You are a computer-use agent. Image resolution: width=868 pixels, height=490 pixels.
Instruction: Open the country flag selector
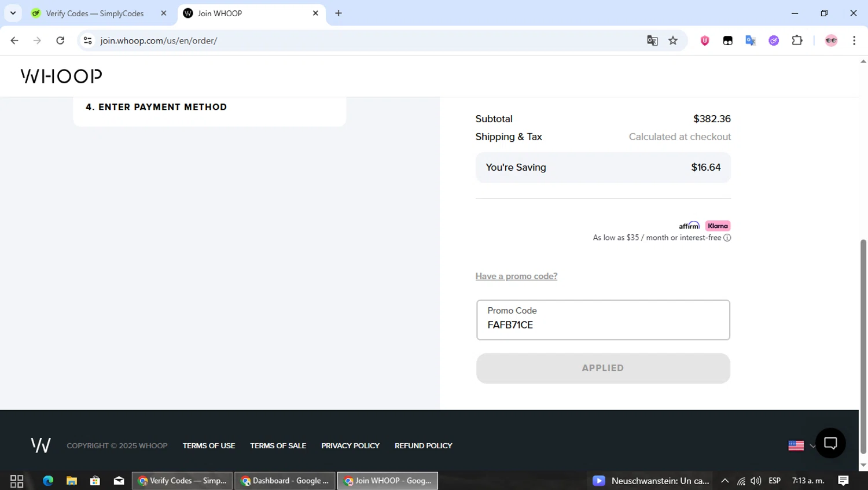point(801,445)
